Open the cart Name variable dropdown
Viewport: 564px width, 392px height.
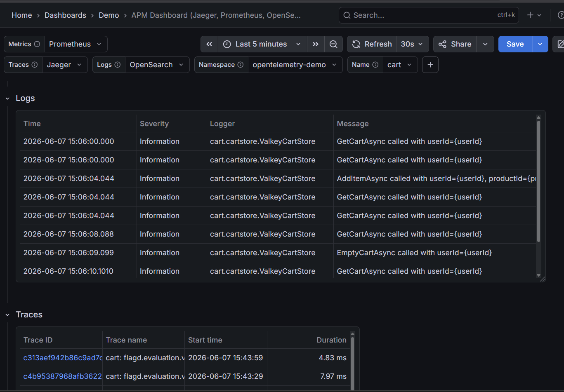pos(400,65)
